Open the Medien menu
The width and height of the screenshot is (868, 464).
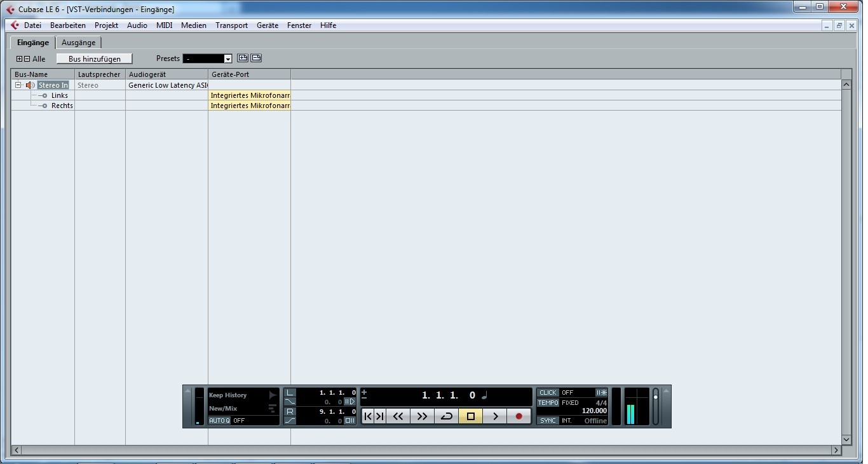tap(194, 25)
